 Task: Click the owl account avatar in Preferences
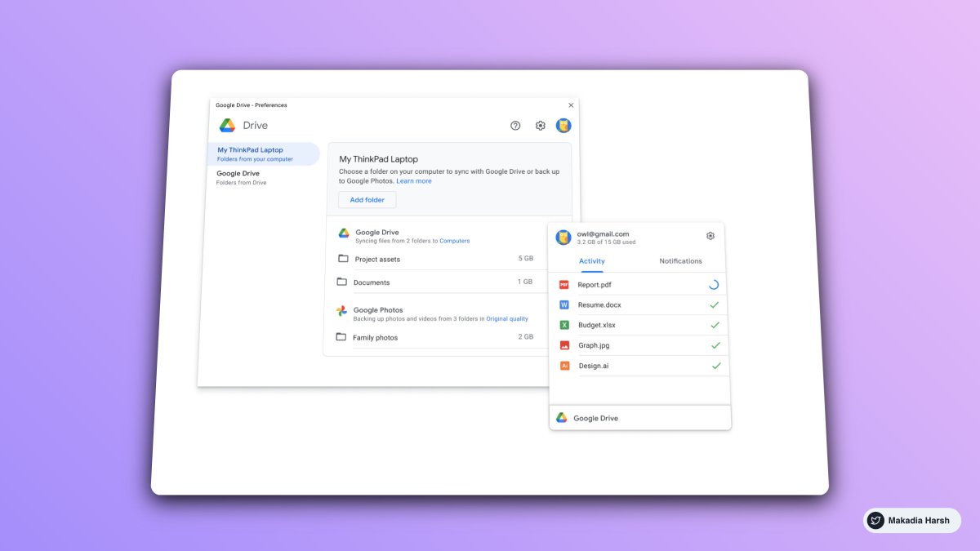tap(563, 125)
